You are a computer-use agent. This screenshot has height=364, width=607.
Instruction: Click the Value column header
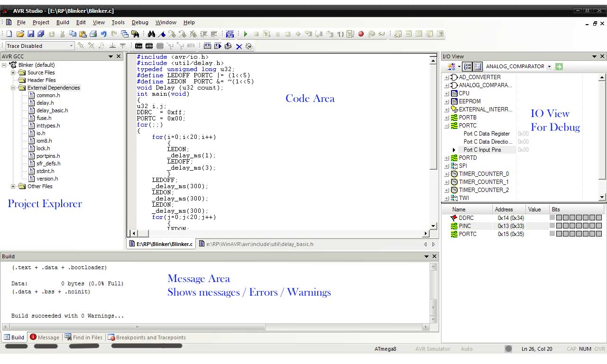coord(537,209)
